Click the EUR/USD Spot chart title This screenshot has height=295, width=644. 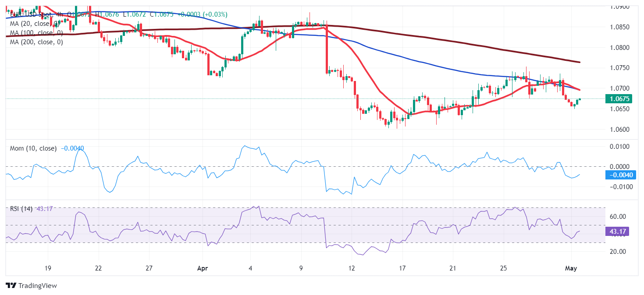point(31,14)
